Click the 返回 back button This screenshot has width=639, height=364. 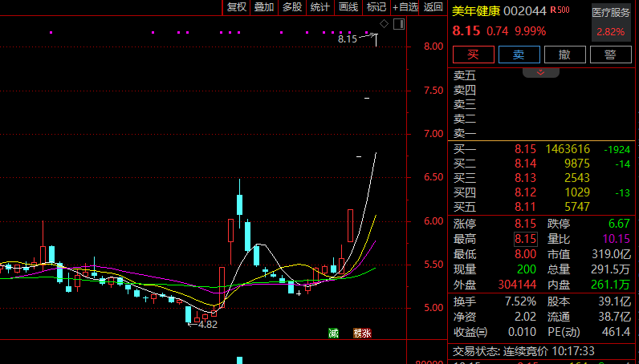click(x=433, y=7)
